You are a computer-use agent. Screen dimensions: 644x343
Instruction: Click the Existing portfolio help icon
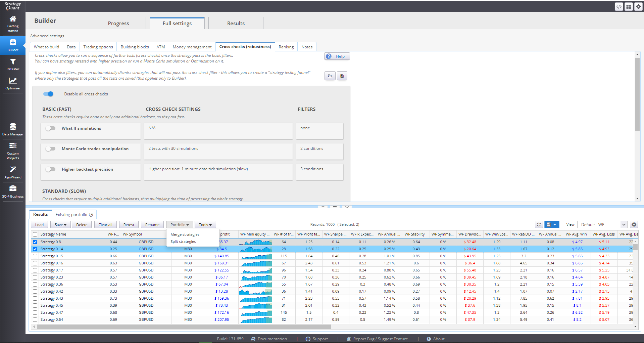click(x=91, y=215)
